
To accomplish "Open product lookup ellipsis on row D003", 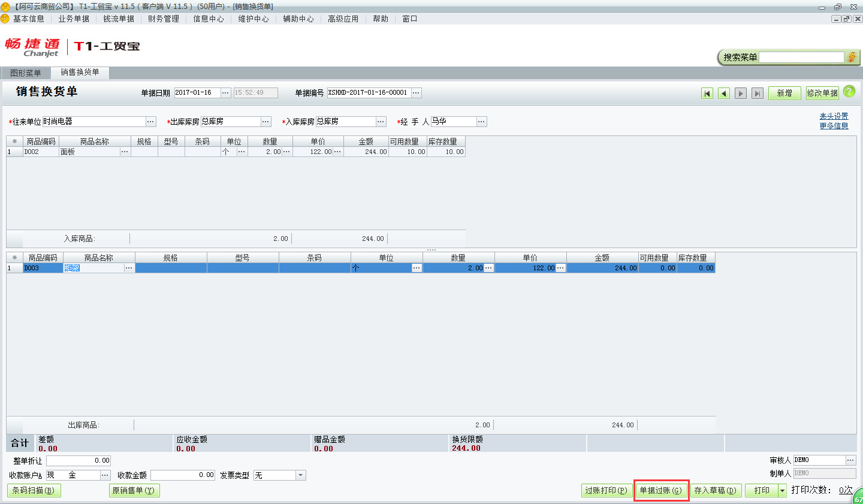I will 129,268.
